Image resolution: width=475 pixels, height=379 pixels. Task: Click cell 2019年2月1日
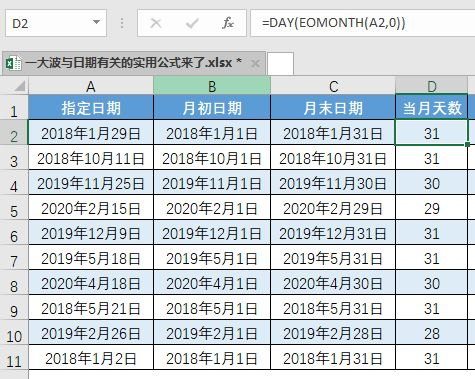tap(212, 333)
